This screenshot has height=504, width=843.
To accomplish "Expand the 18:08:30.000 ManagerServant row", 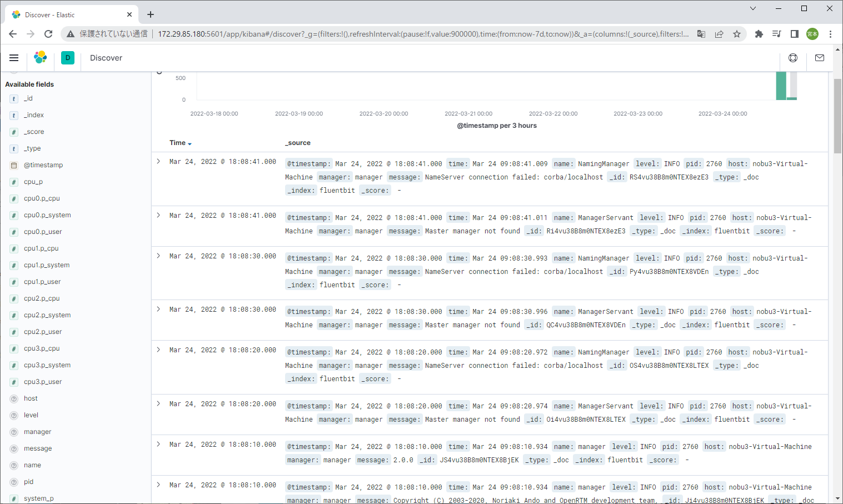I will pos(158,310).
